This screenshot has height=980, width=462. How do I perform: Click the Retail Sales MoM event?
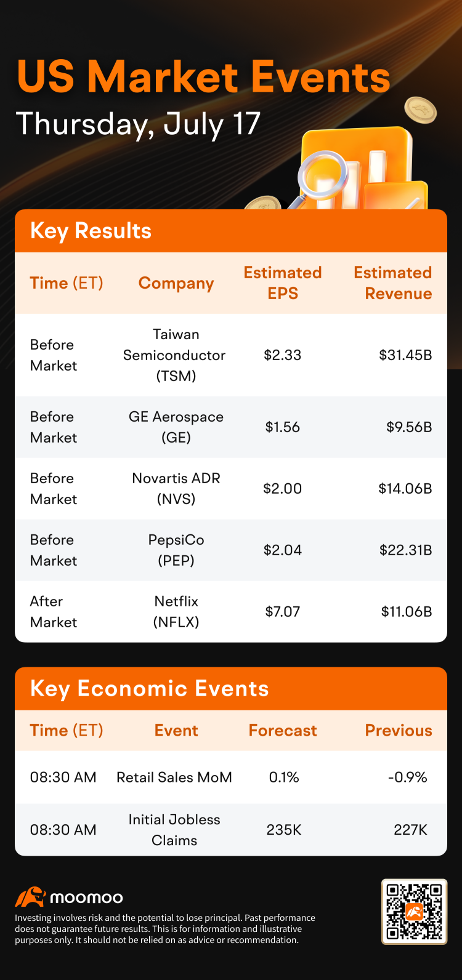174,777
